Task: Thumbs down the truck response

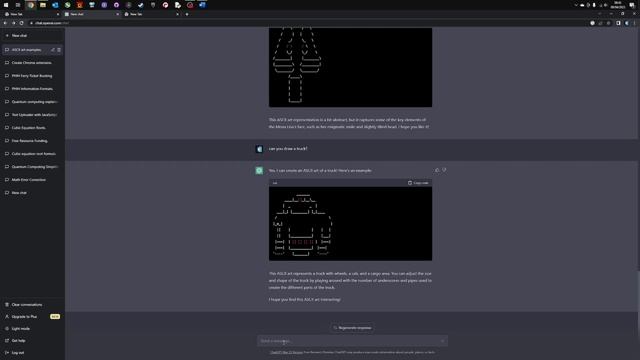Action: pyautogui.click(x=444, y=170)
